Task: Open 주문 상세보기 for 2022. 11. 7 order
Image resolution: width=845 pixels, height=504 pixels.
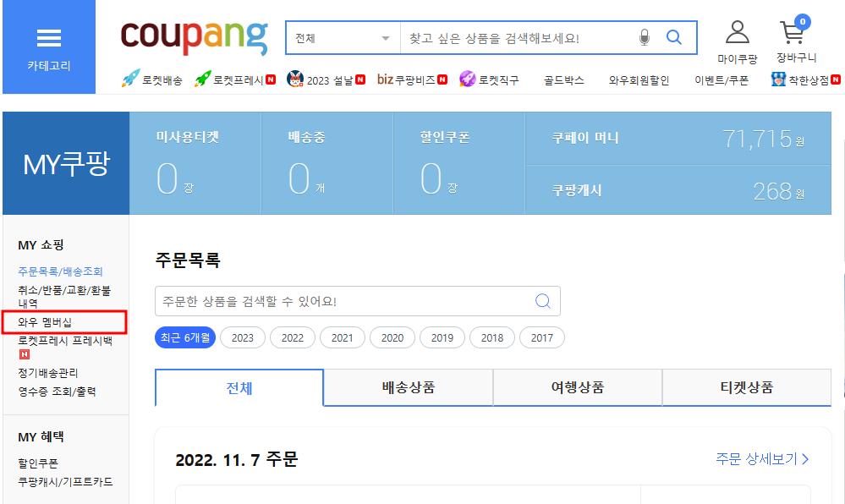Action: 762,458
